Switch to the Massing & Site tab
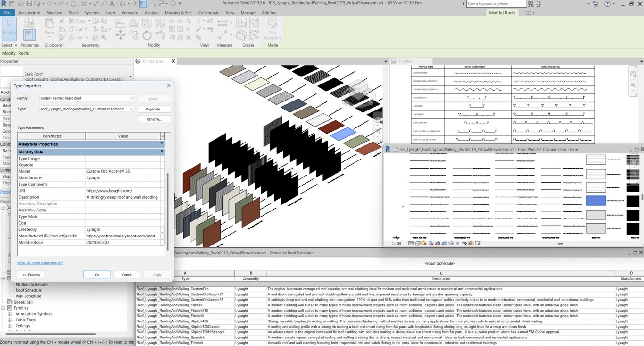This screenshot has width=644, height=346. (178, 13)
